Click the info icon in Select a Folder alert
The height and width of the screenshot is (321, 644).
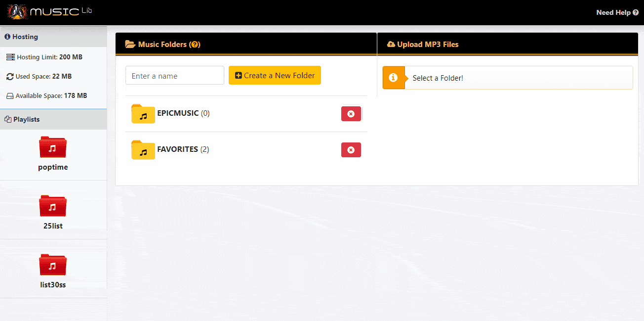coord(394,78)
